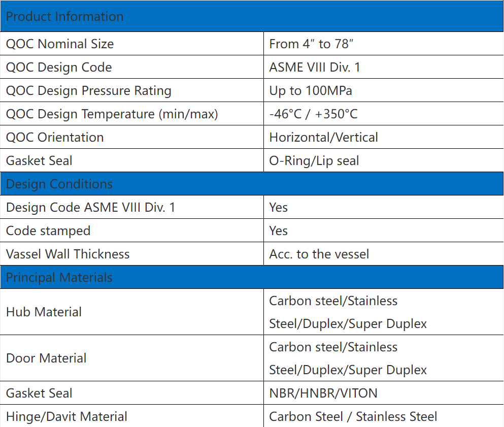Select QOC Design Pressure Rating label
504x427 pixels.
[89, 91]
